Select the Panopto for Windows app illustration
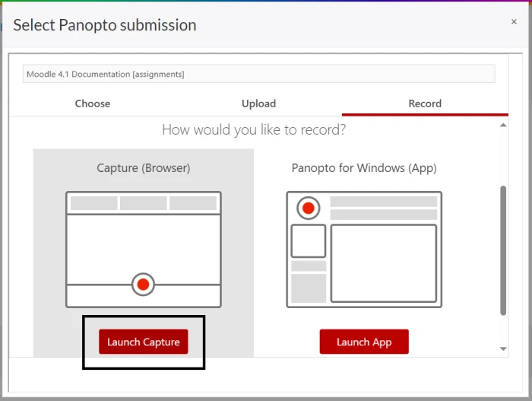 click(364, 250)
